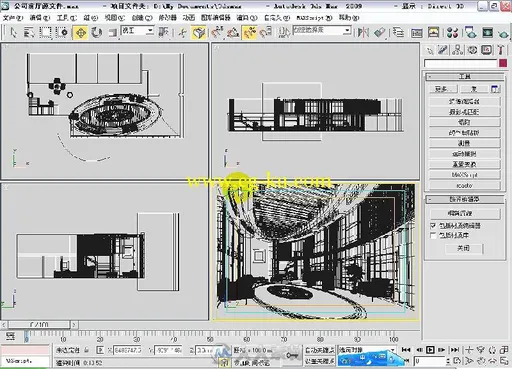The image size is (512, 369).
Task: Open the Material Editor icon
Action: coord(452,32)
